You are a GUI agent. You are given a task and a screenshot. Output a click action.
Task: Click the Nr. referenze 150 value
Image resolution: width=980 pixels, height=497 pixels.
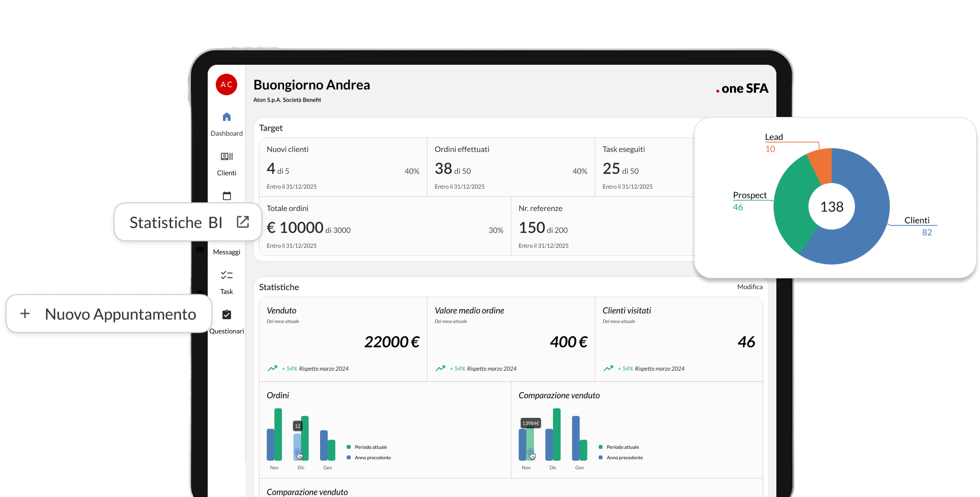pyautogui.click(x=532, y=228)
